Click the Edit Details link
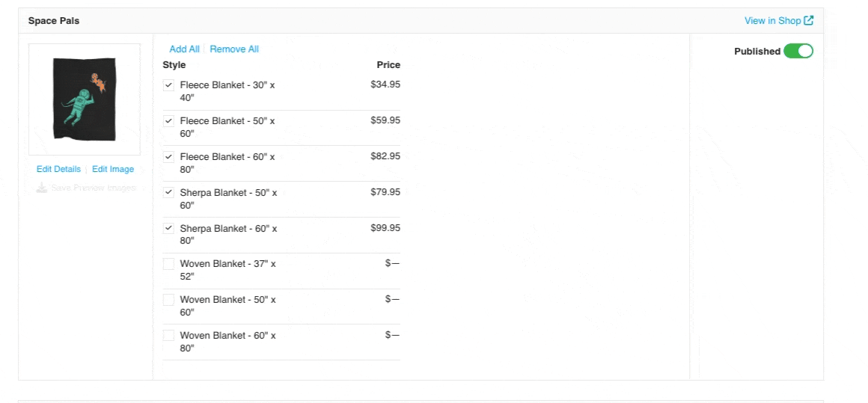The height and width of the screenshot is (403, 868). coord(58,170)
